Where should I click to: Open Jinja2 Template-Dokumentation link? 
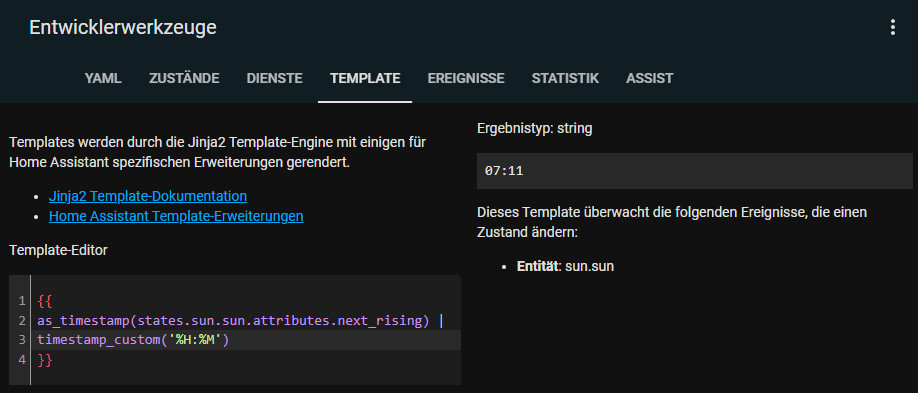point(148,196)
